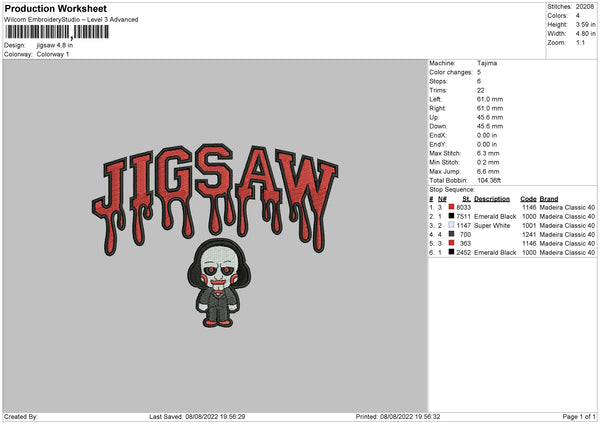Click the Up value 45.6 mm

(x=490, y=117)
